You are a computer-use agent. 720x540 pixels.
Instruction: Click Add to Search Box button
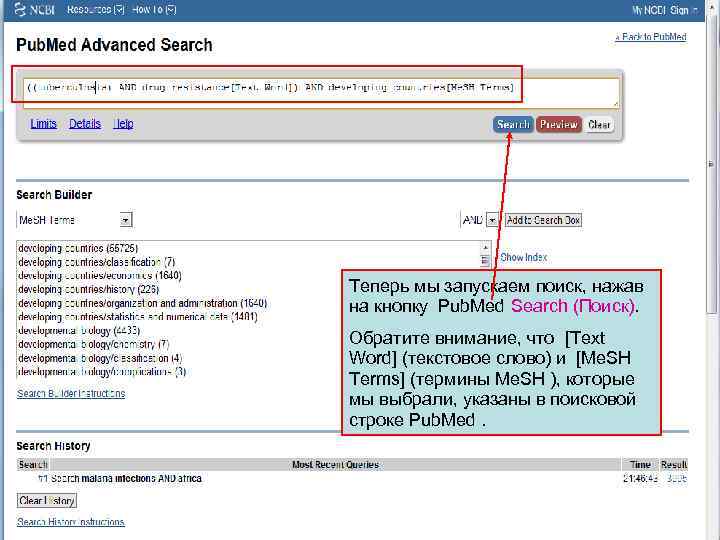point(543,220)
